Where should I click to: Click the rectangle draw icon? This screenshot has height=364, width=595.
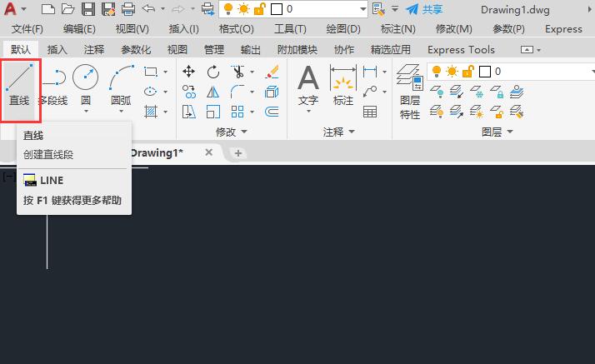click(151, 72)
